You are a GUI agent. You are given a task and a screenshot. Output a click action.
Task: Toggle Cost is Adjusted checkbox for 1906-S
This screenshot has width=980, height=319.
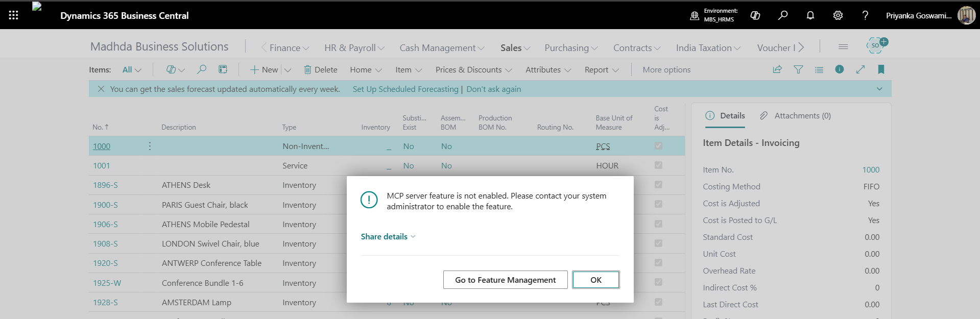[x=658, y=224]
